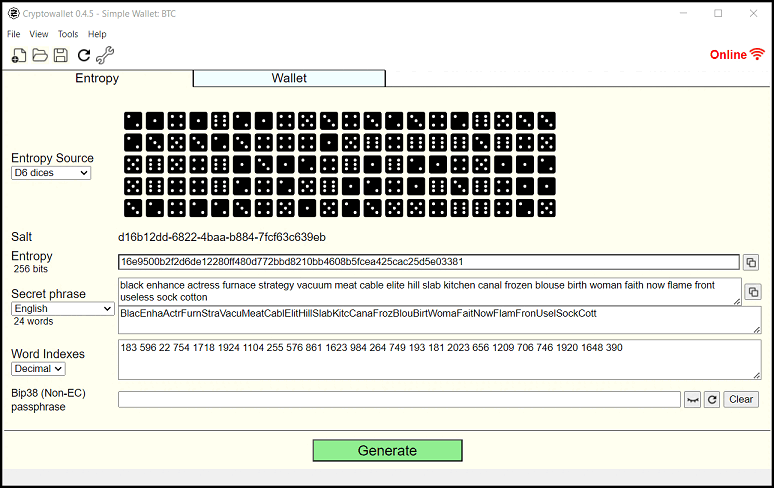
Task: Open the Word Indexes Decimal dropdown
Action: 38,369
